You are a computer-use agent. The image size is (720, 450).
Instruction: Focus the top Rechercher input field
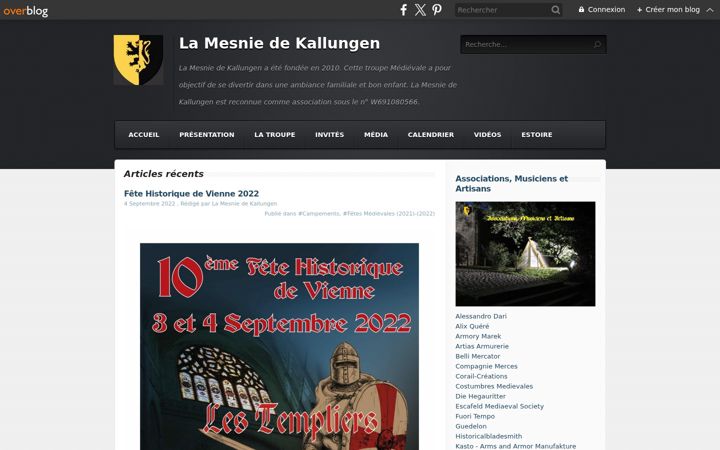tap(502, 10)
